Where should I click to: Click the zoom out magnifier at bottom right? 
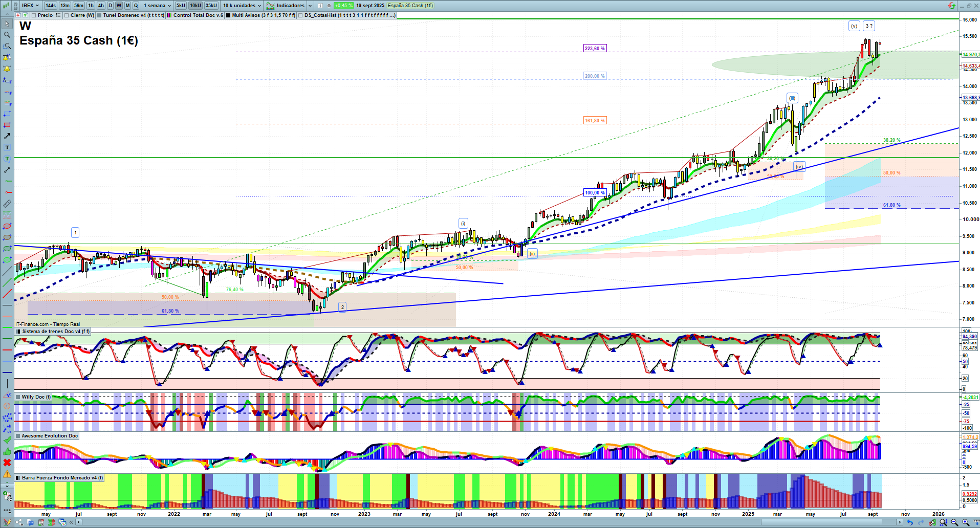pos(954,522)
